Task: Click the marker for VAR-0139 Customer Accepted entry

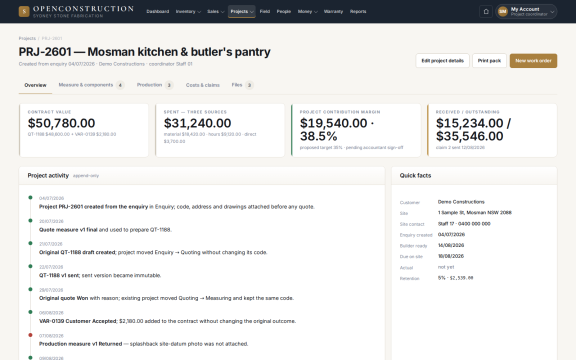Action: [30, 312]
